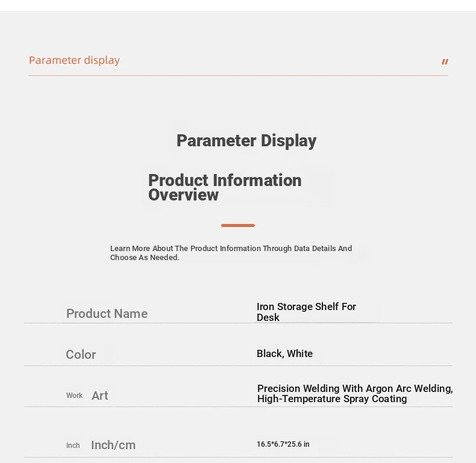Click the "Precision Welding With Argon Arc Welding" text
Screen dimensions: 476x463
click(354, 388)
